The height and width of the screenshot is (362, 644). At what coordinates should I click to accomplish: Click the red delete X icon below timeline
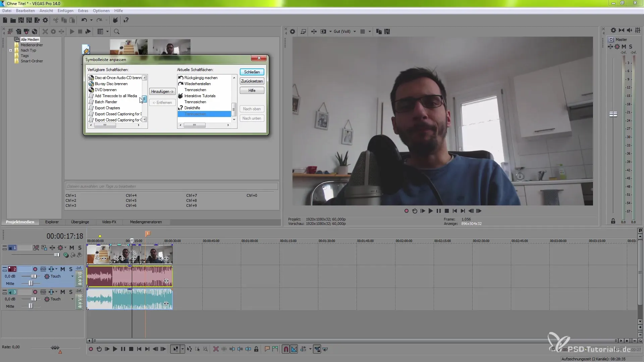click(216, 349)
